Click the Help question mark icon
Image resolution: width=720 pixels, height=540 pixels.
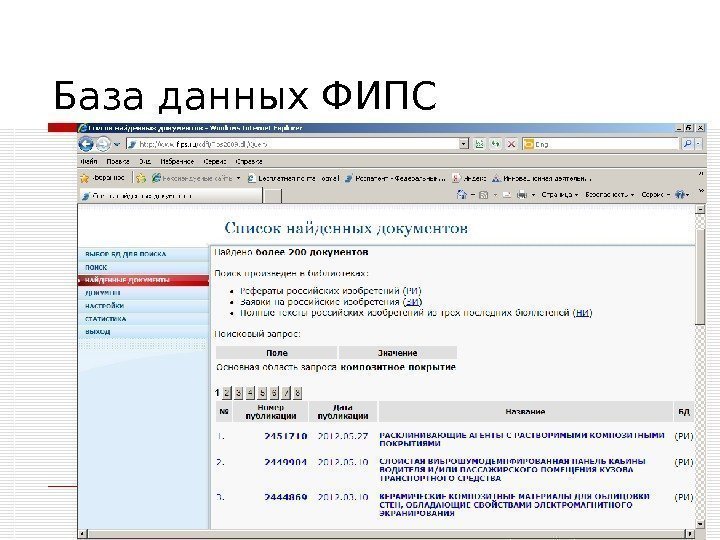coord(680,195)
